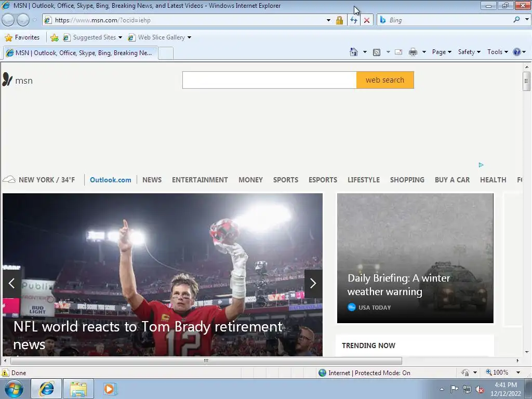This screenshot has height=399, width=532.
Task: Open the Page menu
Action: point(442,52)
